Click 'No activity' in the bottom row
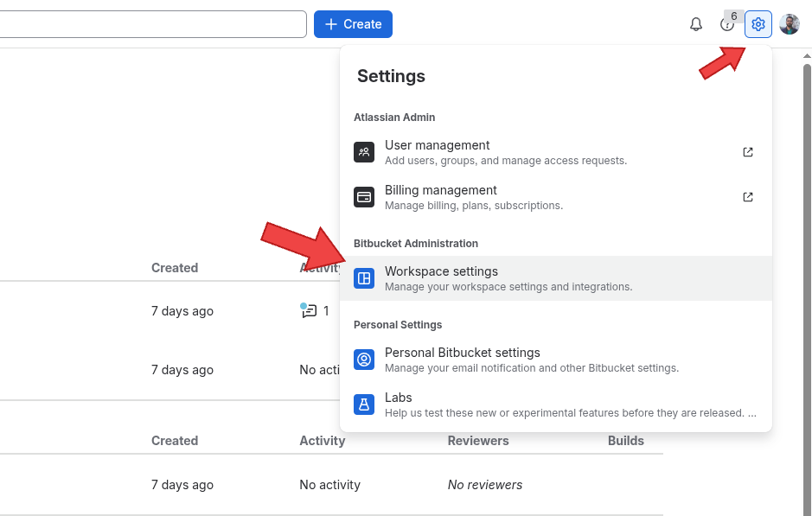The image size is (812, 516). [x=329, y=485]
